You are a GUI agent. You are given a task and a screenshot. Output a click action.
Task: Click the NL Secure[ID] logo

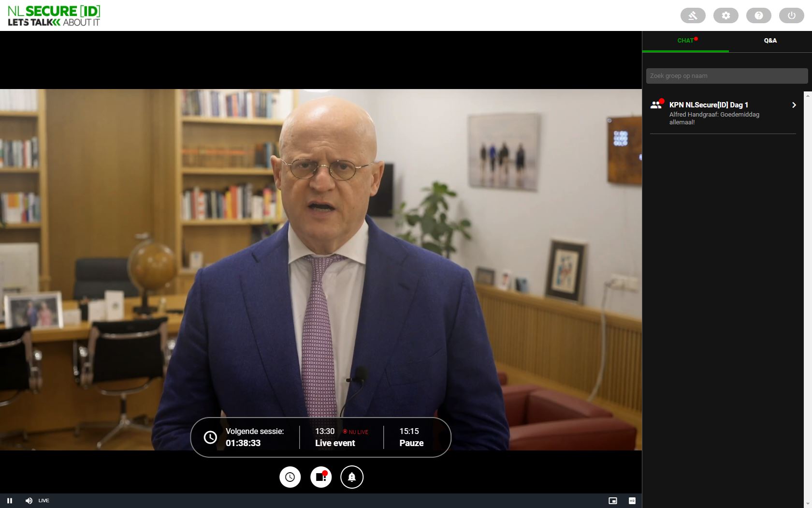(54, 15)
